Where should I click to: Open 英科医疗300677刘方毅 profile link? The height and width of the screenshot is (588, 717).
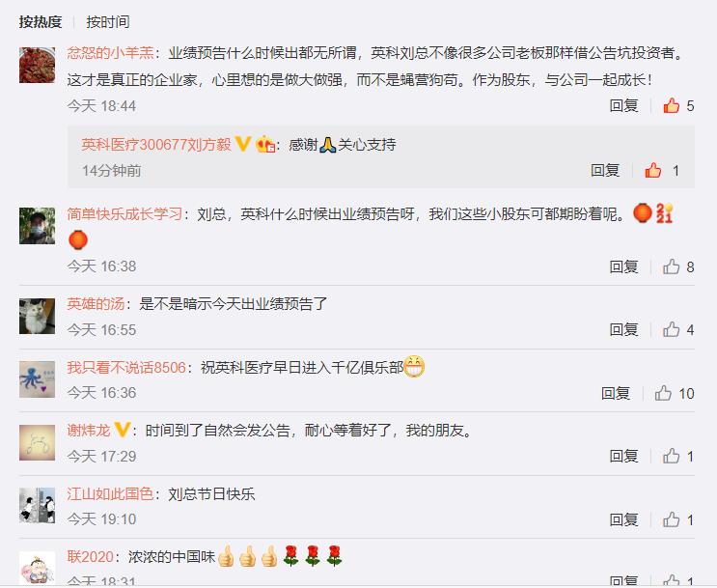point(156,144)
